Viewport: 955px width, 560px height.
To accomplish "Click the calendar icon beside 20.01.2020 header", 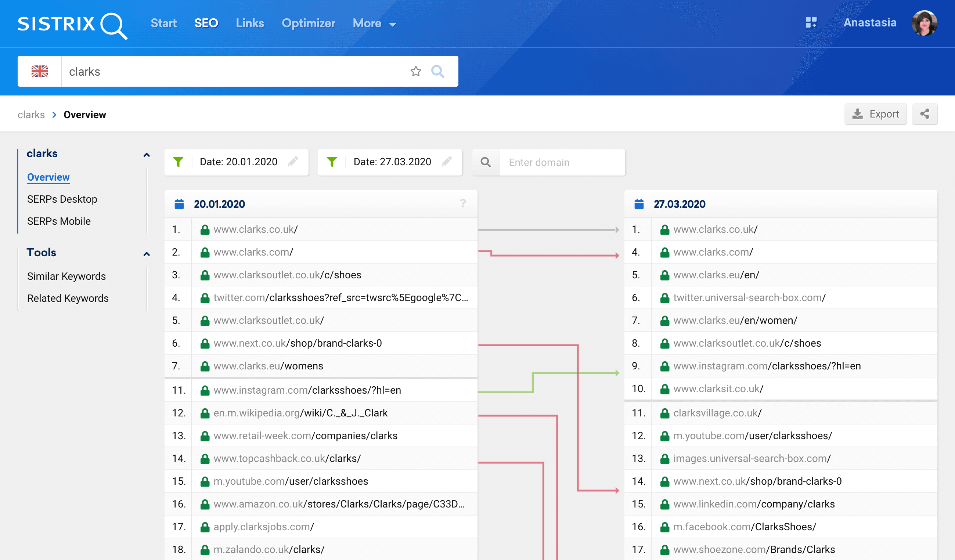I will (x=179, y=204).
